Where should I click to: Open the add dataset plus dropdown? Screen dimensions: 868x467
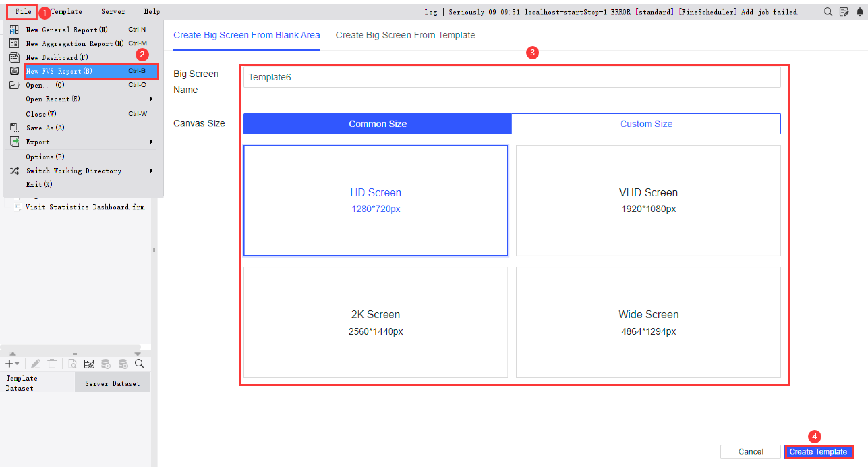click(13, 364)
